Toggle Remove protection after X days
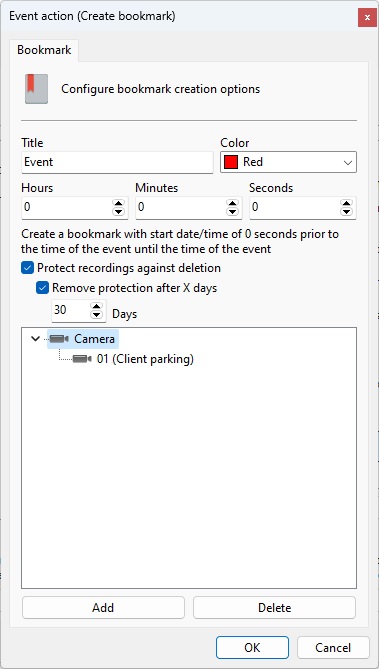379x669 pixels. (42, 288)
